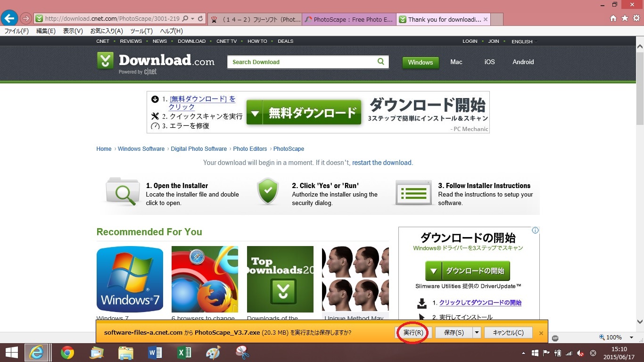Click the network signal icon in system tray
This screenshot has height=362, width=644.
click(569, 353)
